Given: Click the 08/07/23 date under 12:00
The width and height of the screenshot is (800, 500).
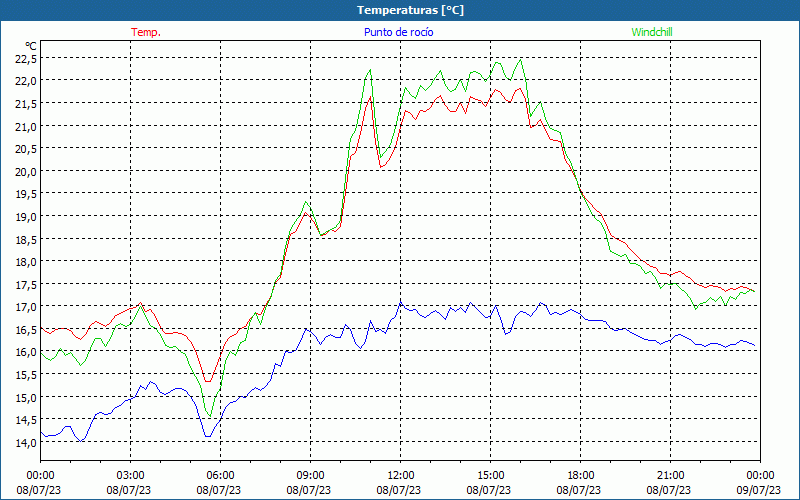Looking at the screenshot, I should tap(399, 490).
